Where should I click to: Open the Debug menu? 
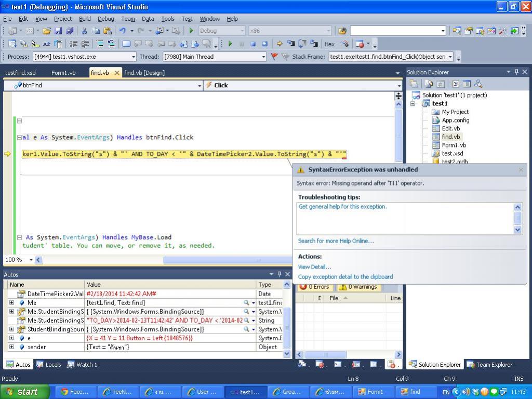coord(106,19)
